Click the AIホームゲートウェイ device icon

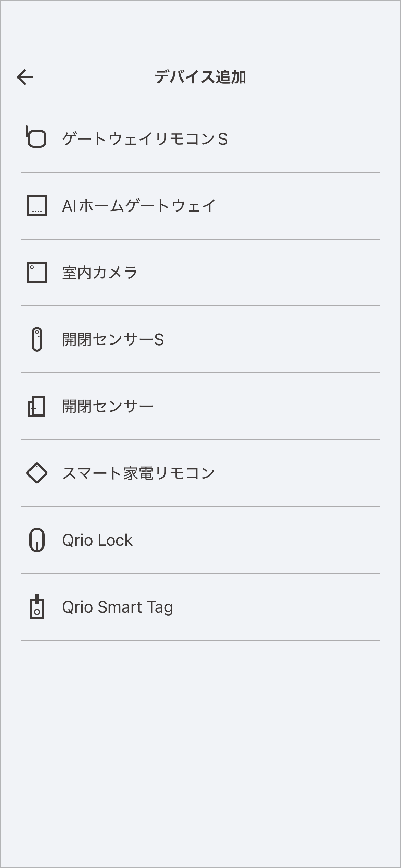tap(37, 206)
